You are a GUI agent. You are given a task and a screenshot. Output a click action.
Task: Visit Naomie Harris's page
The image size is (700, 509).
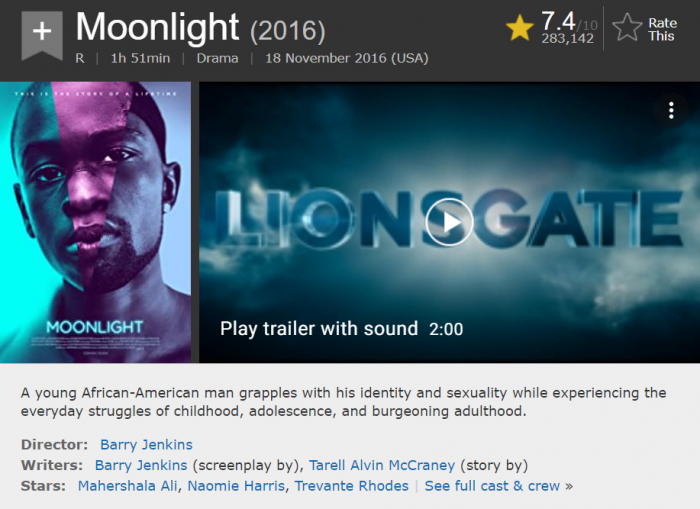[x=239, y=486]
